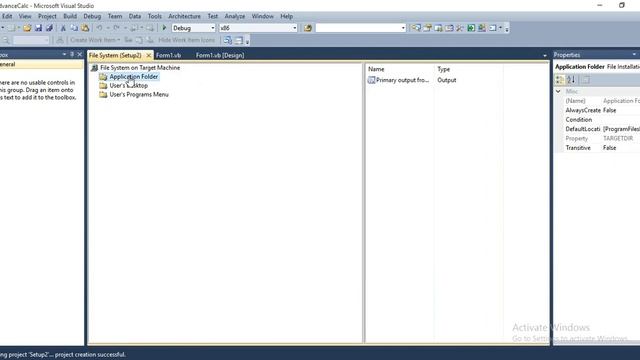Viewport: 640px width, 360px height.
Task: Open the Project menu
Action: tap(47, 16)
